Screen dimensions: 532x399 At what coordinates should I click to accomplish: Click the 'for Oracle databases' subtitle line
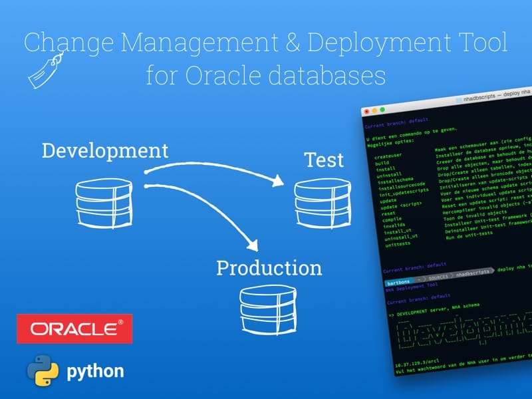pyautogui.click(x=265, y=74)
